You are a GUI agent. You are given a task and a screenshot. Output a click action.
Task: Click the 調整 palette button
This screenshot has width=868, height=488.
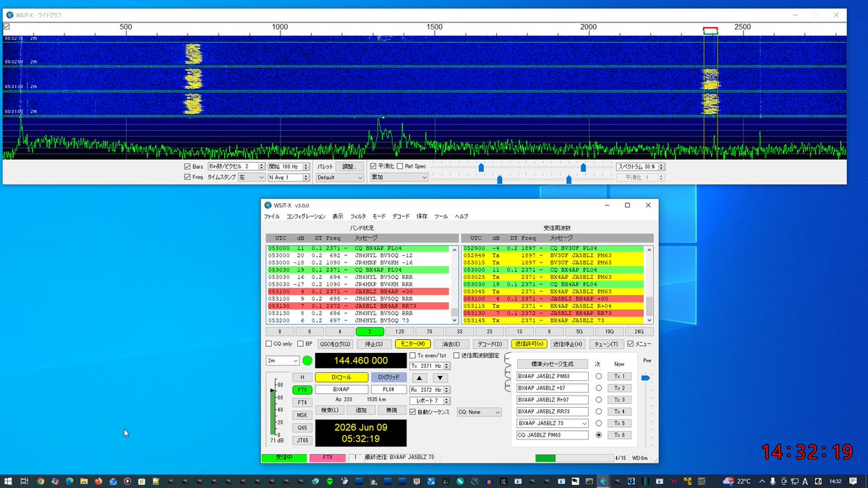(350, 166)
